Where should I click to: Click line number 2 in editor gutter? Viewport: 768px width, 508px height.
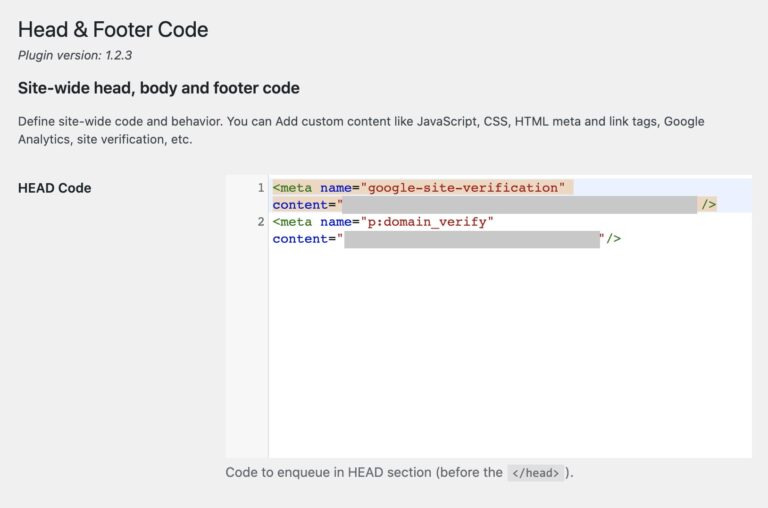[x=260, y=222]
